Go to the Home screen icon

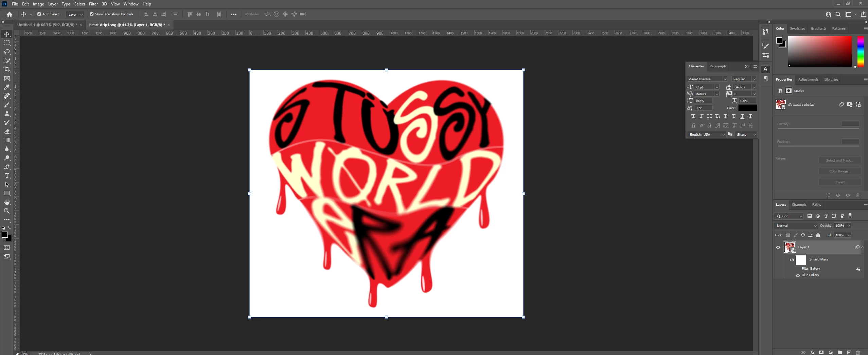pyautogui.click(x=10, y=14)
